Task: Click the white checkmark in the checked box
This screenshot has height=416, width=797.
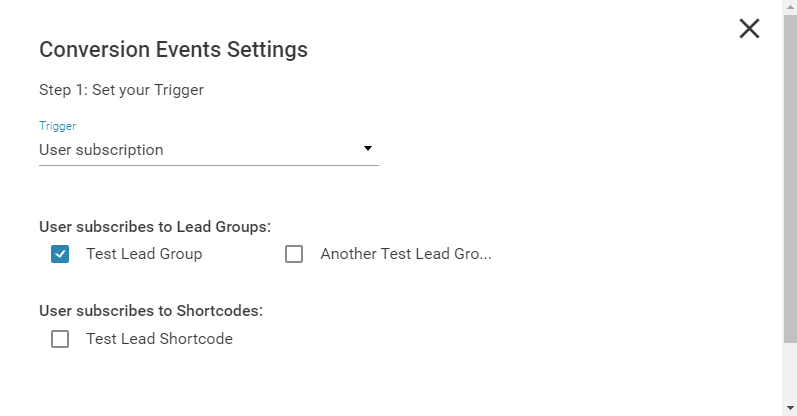Action: pos(60,254)
